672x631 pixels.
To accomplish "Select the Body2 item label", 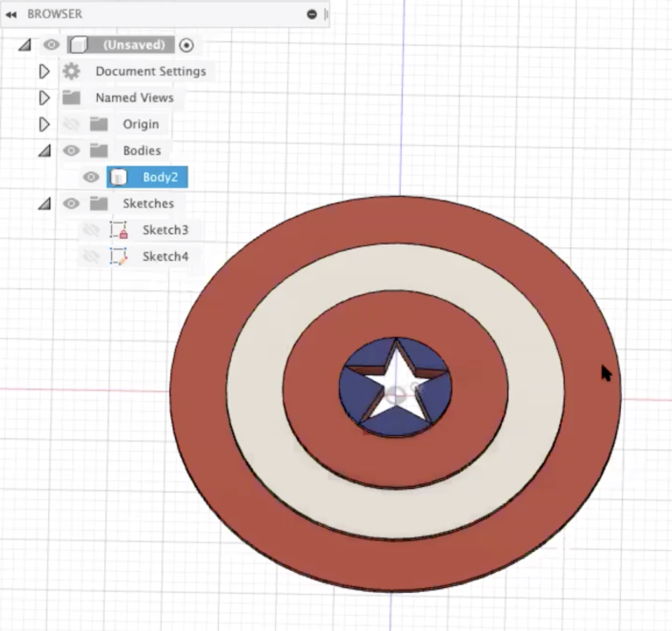I will [160, 177].
